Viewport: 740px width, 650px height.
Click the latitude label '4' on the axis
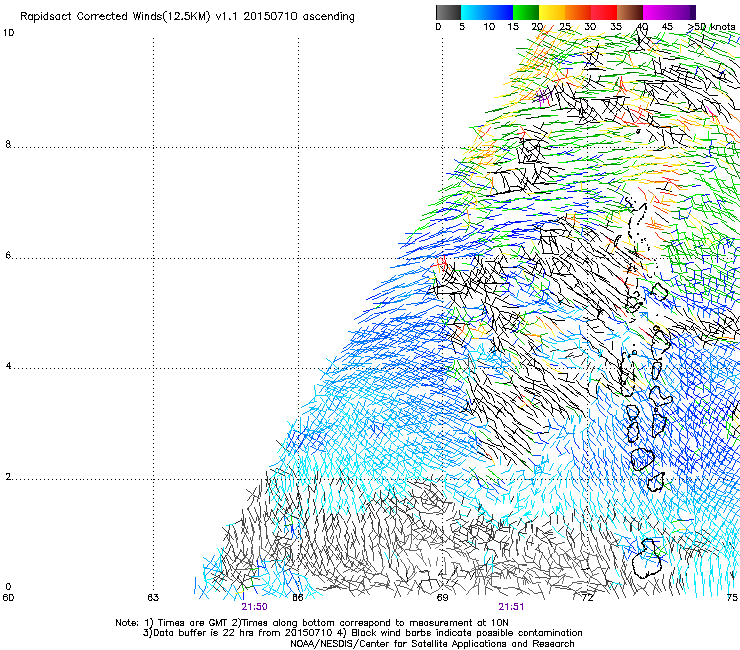tap(8, 365)
